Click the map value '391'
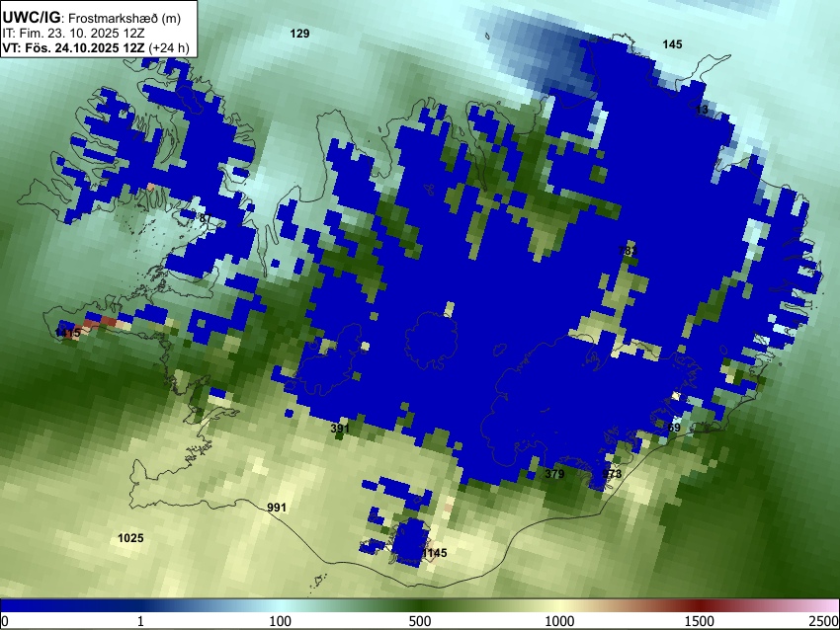 pyautogui.click(x=340, y=429)
